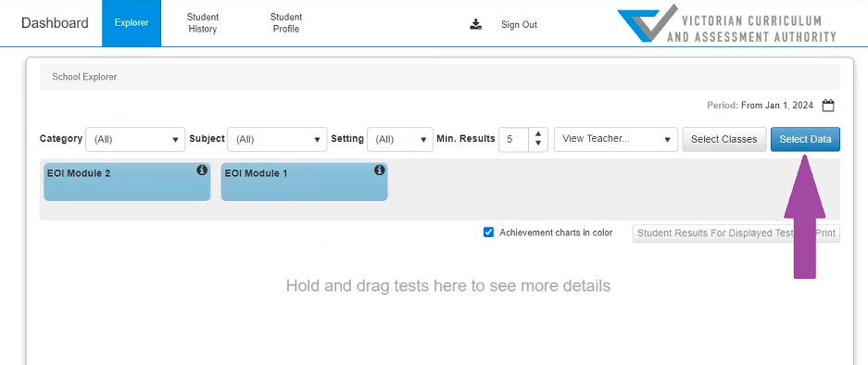Expand the View Teacher dropdown
This screenshot has height=365, width=868.
pyautogui.click(x=616, y=140)
